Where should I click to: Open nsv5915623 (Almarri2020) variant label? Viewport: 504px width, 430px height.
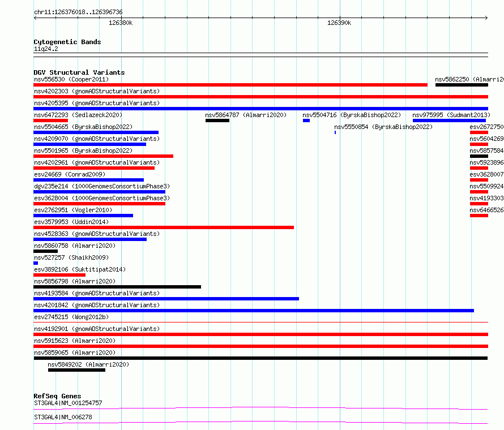75,341
